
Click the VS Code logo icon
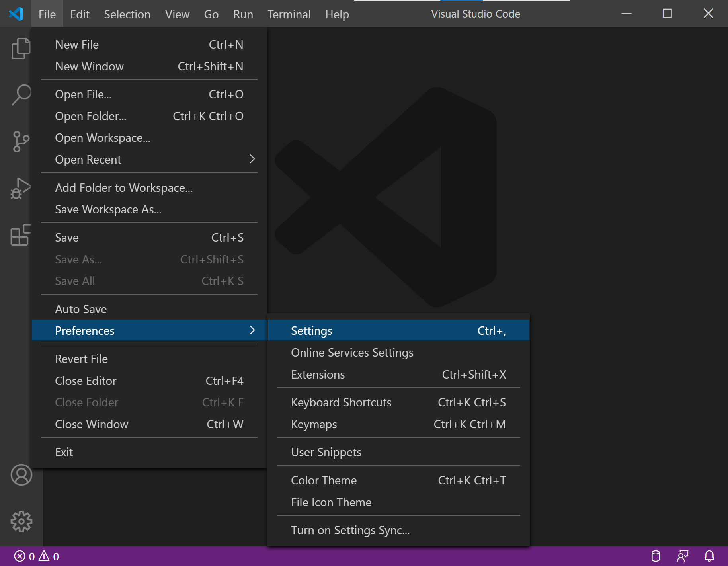16,14
